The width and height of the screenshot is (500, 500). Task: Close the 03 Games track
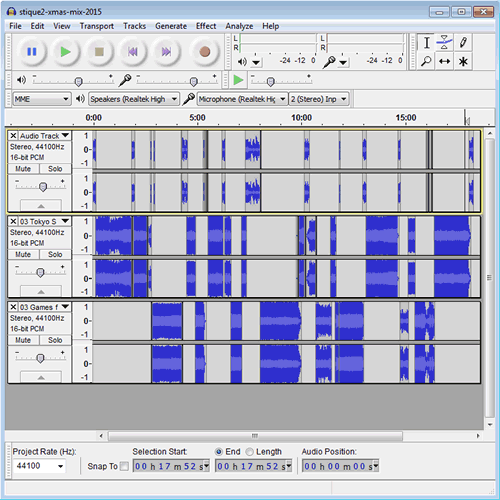point(13,307)
